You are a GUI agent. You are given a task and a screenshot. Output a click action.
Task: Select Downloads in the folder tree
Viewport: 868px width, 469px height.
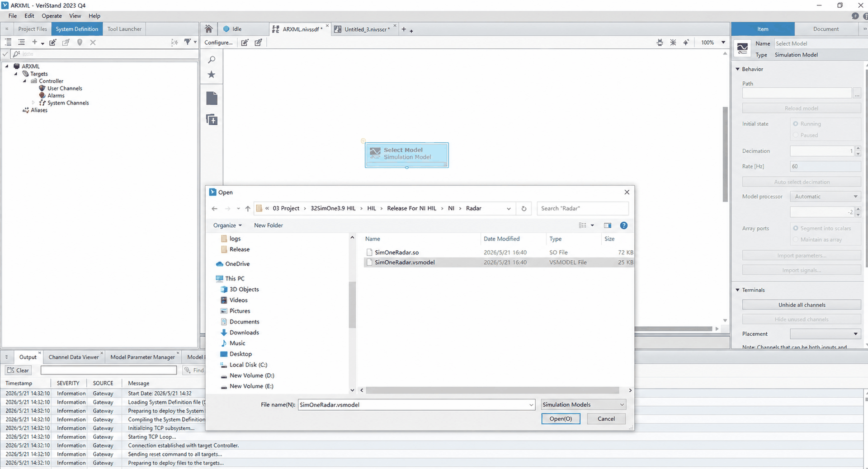pyautogui.click(x=244, y=333)
